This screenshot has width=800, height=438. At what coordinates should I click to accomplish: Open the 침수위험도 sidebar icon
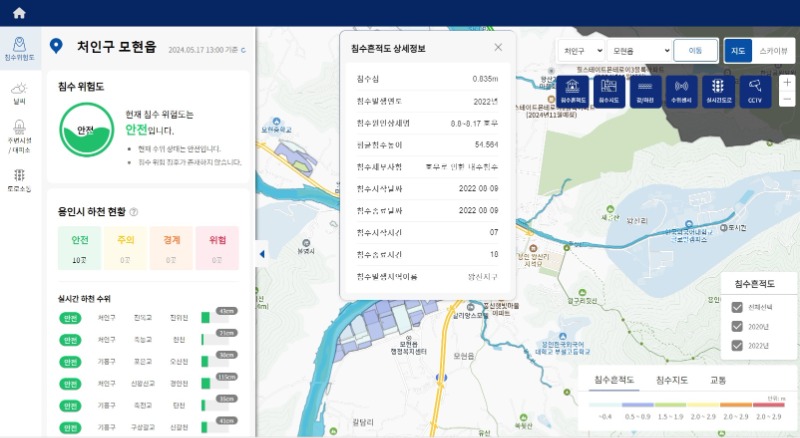[x=19, y=47]
